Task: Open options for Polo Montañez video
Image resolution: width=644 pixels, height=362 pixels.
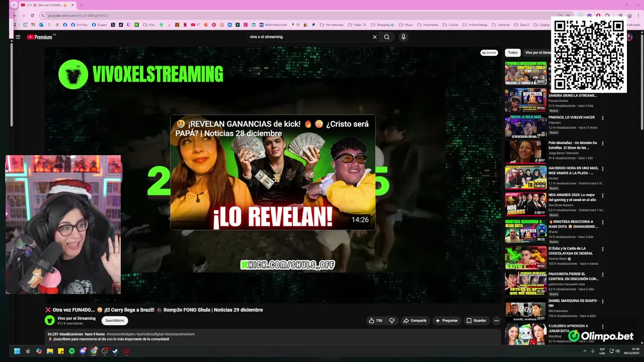Action: pos(603,143)
